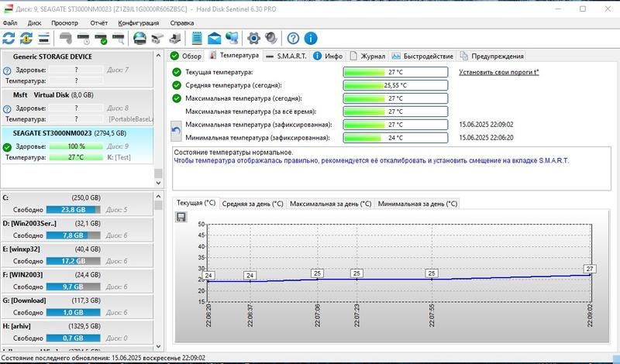Select the F: [WIN2003] partition row
Viewport: 620px width, 364px height.
pyautogui.click(x=77, y=281)
